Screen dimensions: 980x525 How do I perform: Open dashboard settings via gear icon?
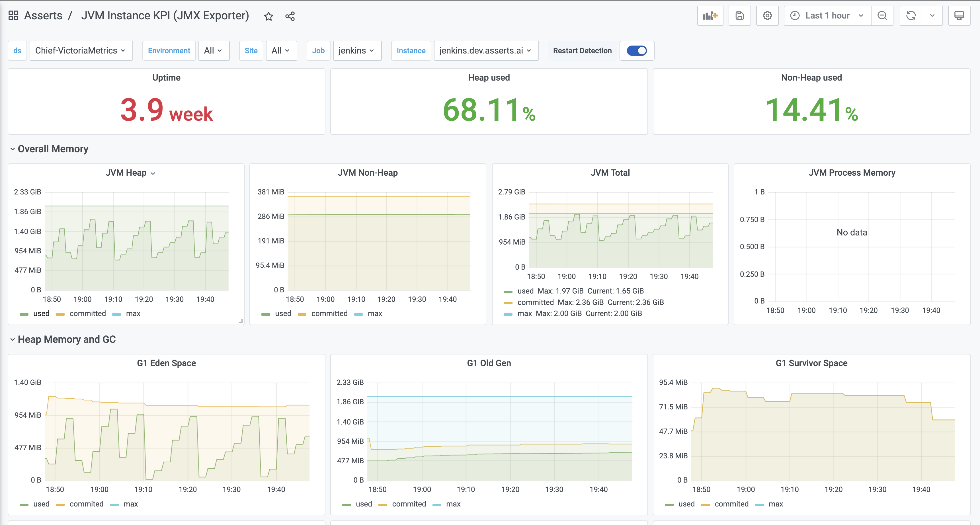coord(767,16)
